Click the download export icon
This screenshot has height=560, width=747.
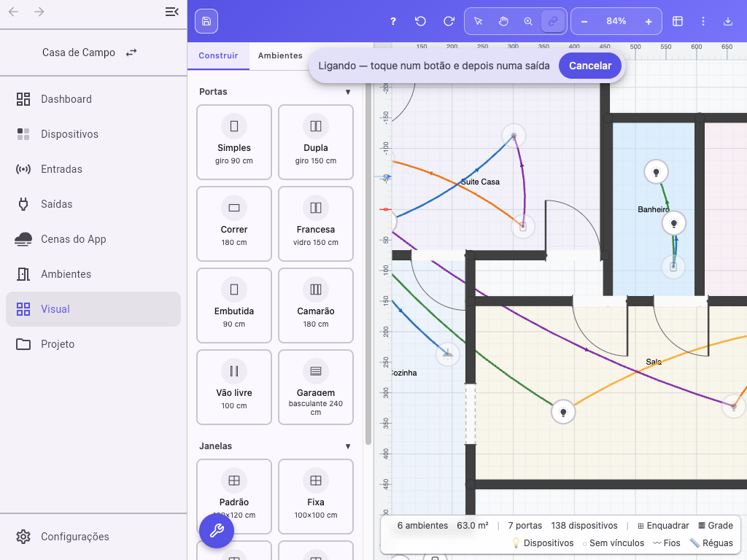pos(728,21)
